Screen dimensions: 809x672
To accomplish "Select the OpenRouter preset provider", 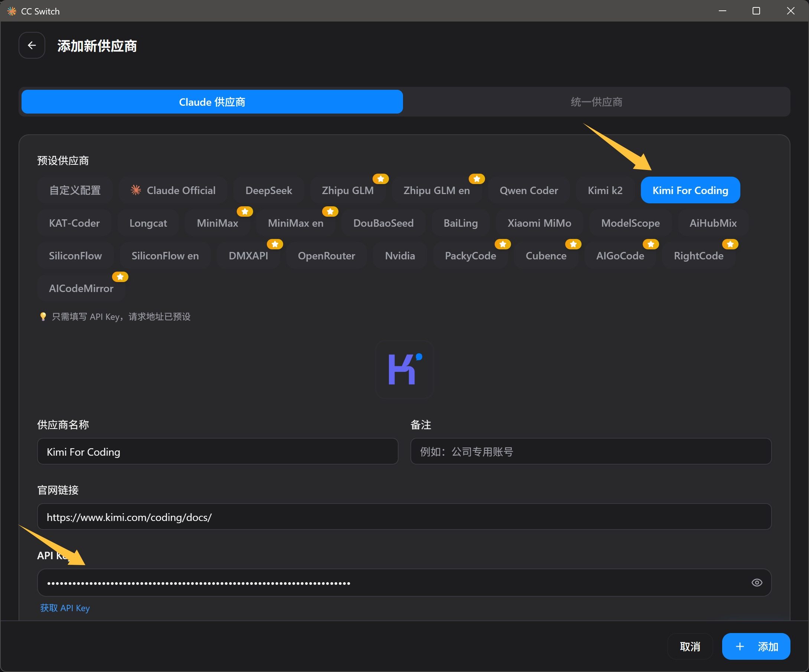I will point(326,256).
